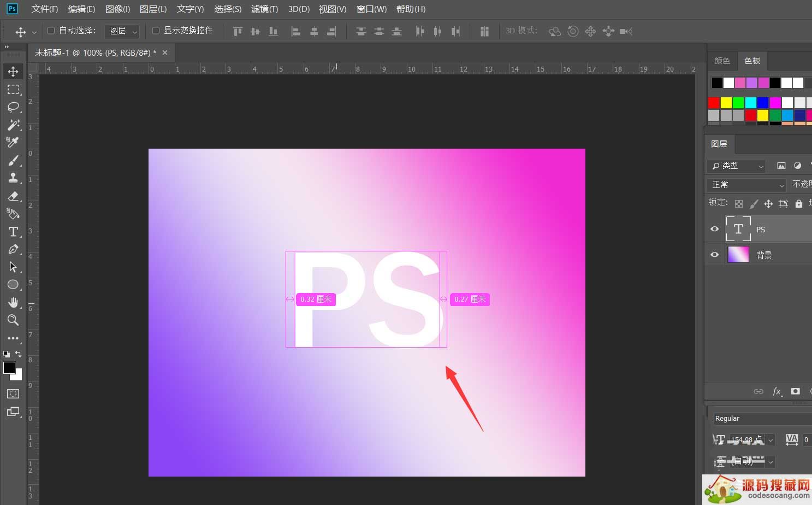Toggle lock image pixels
The width and height of the screenshot is (812, 505).
point(754,204)
